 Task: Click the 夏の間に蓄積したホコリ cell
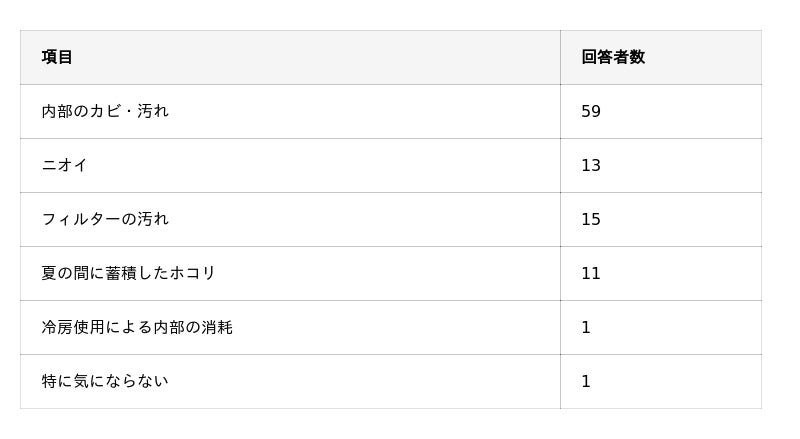(290, 274)
